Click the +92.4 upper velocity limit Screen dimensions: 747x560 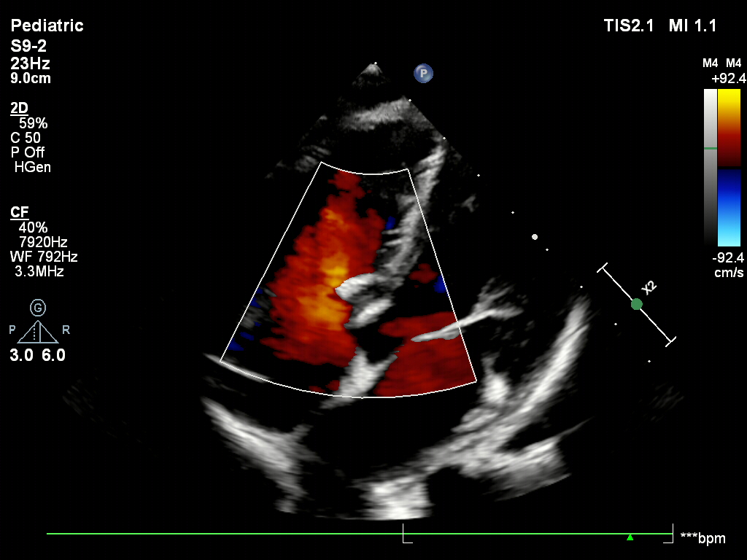click(x=729, y=78)
